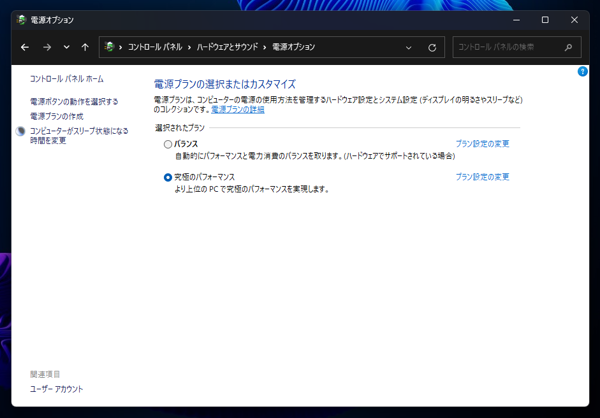Open コントロール パネル ホーム link

tap(67, 79)
